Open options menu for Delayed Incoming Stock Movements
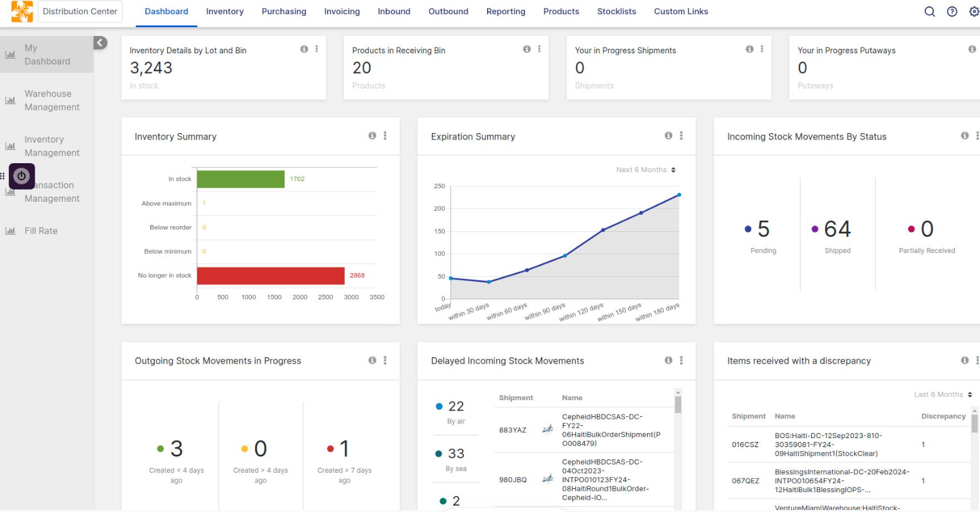Viewport: 980px width, 512px height. (681, 360)
